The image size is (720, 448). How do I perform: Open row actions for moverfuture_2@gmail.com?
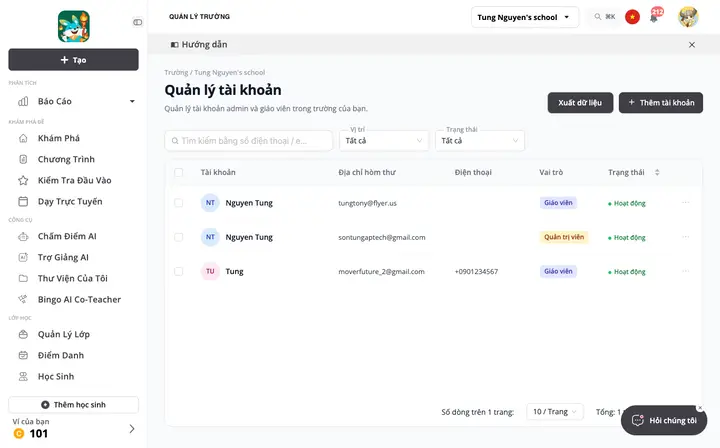686,271
